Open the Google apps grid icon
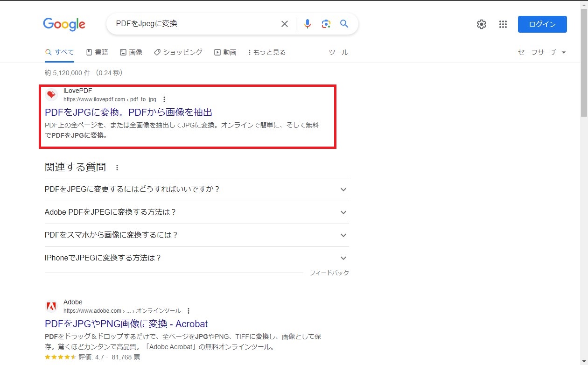 503,24
